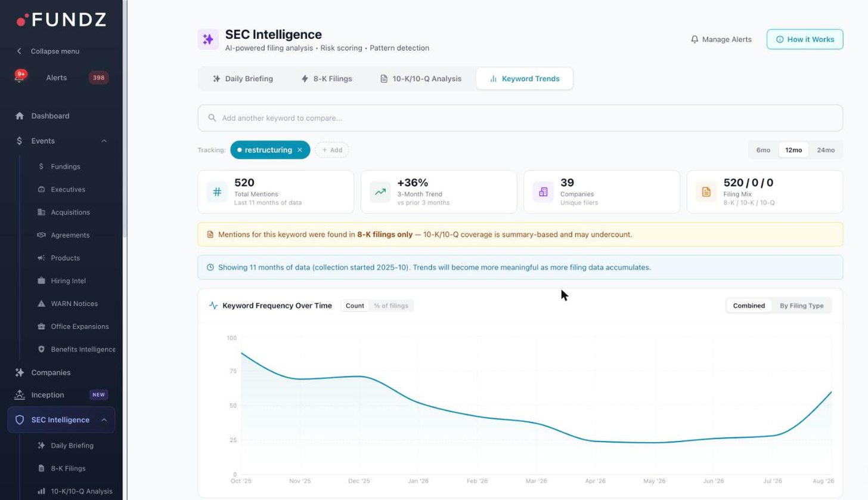Image resolution: width=868 pixels, height=500 pixels.
Task: Set time range to 24mo
Action: coord(826,150)
